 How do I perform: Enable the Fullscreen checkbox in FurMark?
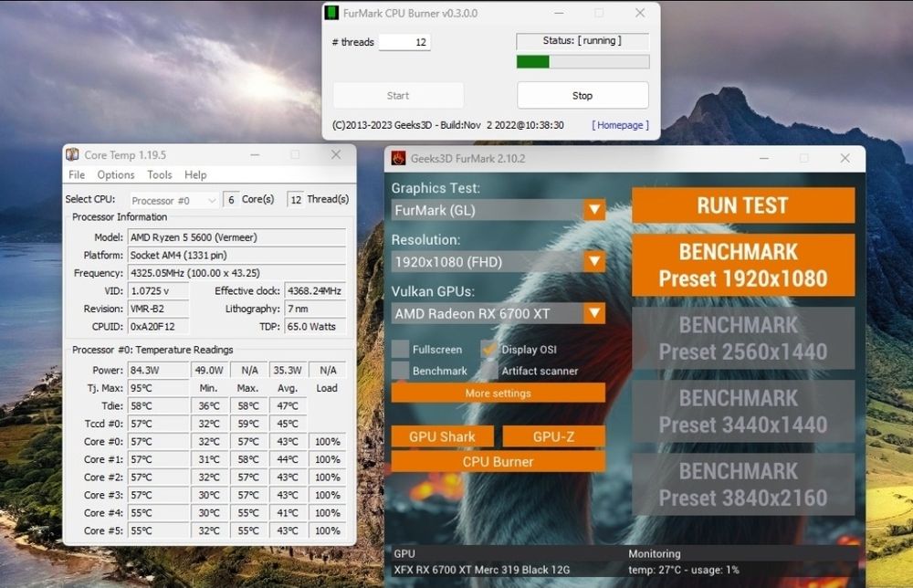pyautogui.click(x=400, y=350)
